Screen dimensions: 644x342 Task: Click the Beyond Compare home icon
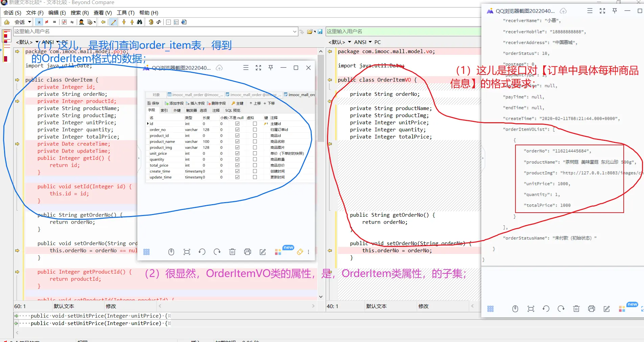pyautogui.click(x=7, y=22)
